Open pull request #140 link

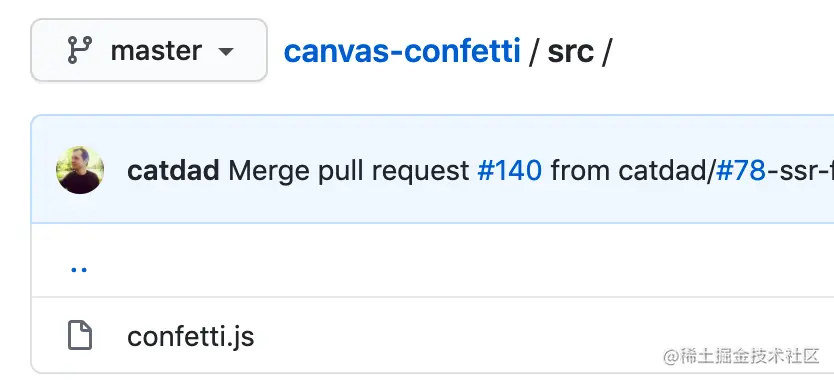coord(510,171)
